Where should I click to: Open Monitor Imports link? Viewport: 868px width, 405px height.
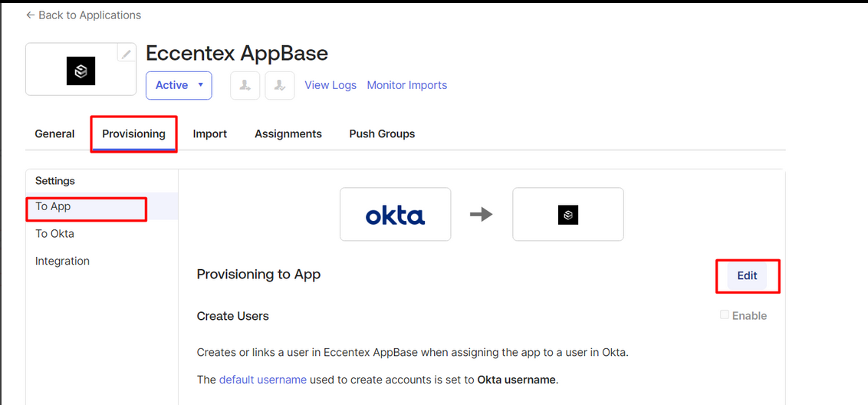click(407, 85)
